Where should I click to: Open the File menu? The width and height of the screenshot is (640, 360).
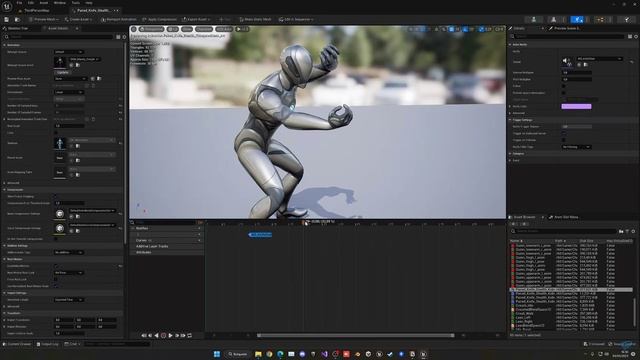pos(19,2)
